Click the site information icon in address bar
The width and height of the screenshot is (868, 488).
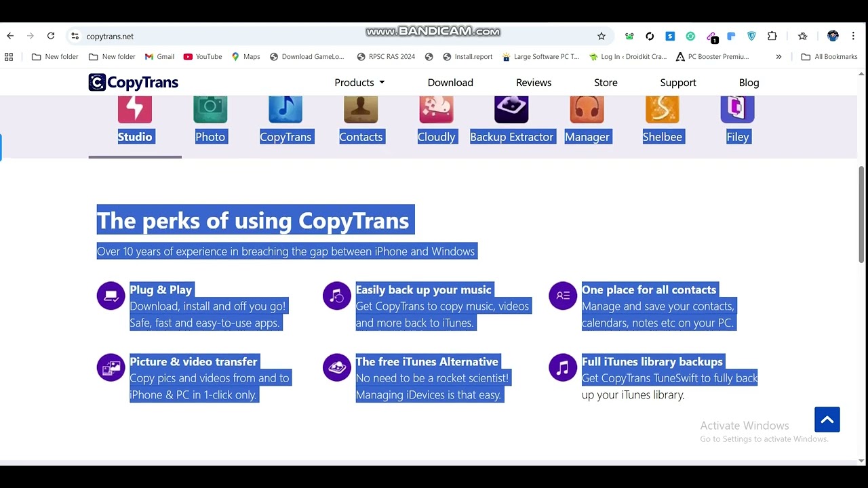(x=75, y=36)
